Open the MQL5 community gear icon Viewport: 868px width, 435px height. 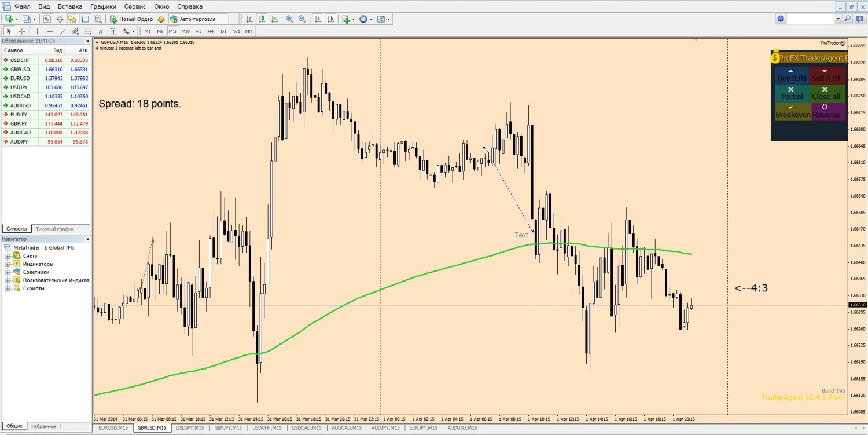pyautogui.click(x=781, y=19)
